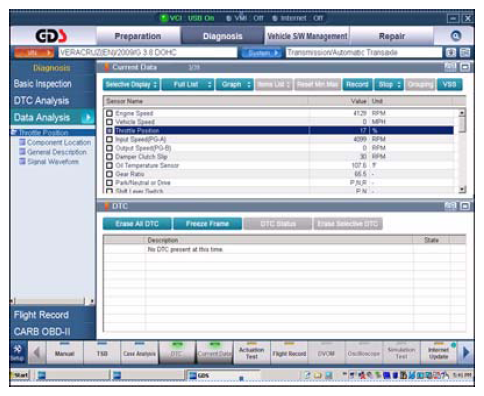Switch to the Preparation tab
This screenshot has width=484, height=396.
(x=138, y=36)
